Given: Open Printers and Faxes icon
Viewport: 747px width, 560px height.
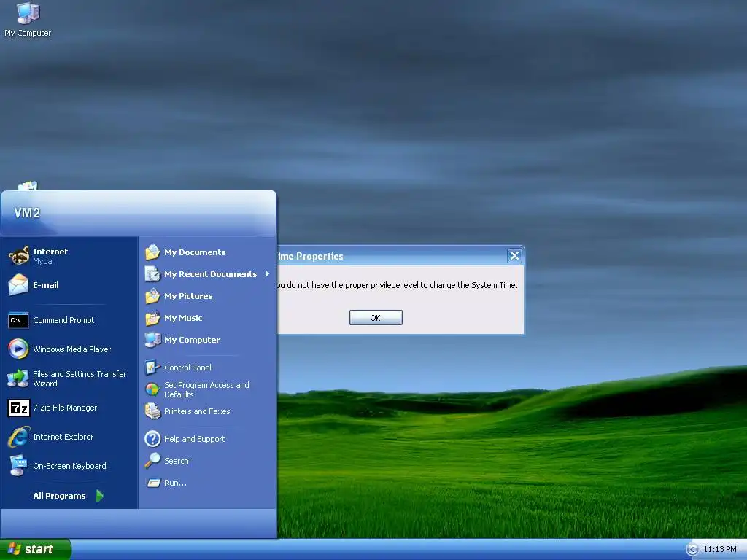Looking at the screenshot, I should tap(152, 411).
